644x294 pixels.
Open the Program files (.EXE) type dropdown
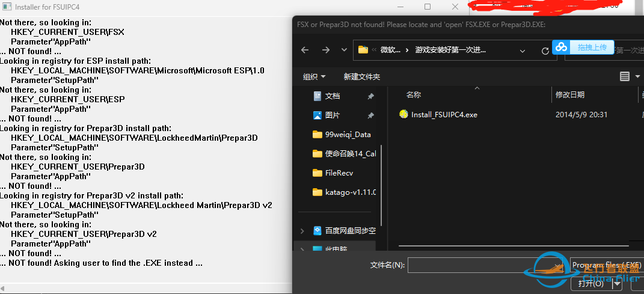coord(607,265)
